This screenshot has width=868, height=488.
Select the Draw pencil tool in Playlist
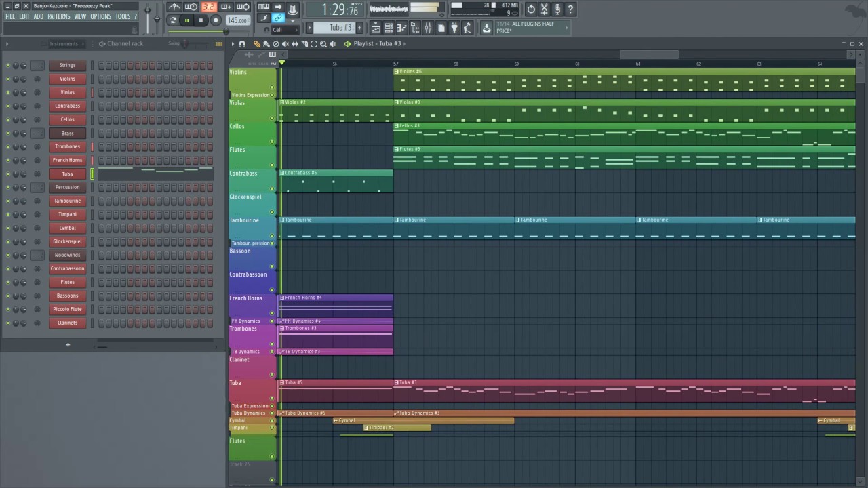pos(256,44)
